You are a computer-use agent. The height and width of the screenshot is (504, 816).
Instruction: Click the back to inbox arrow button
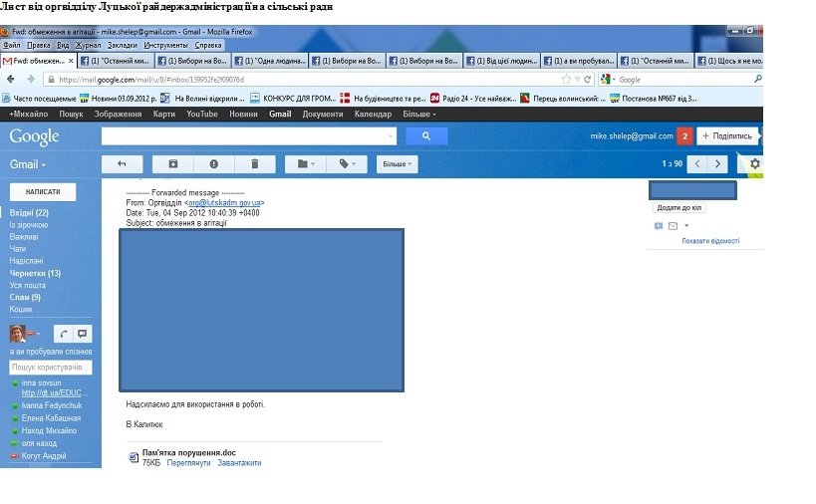(123, 163)
